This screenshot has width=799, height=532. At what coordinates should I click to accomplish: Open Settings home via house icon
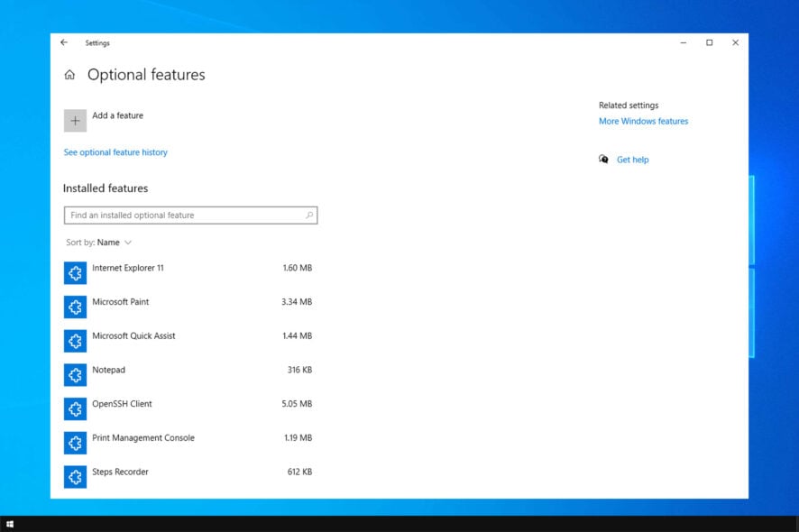(69, 75)
